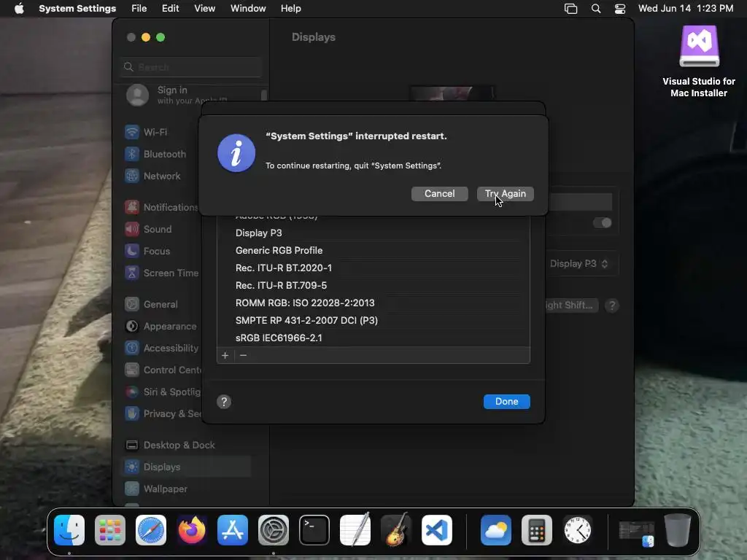Select Rec. ITU-R BT.709-5 profile
Screen dimensions: 747x560
tap(373, 285)
